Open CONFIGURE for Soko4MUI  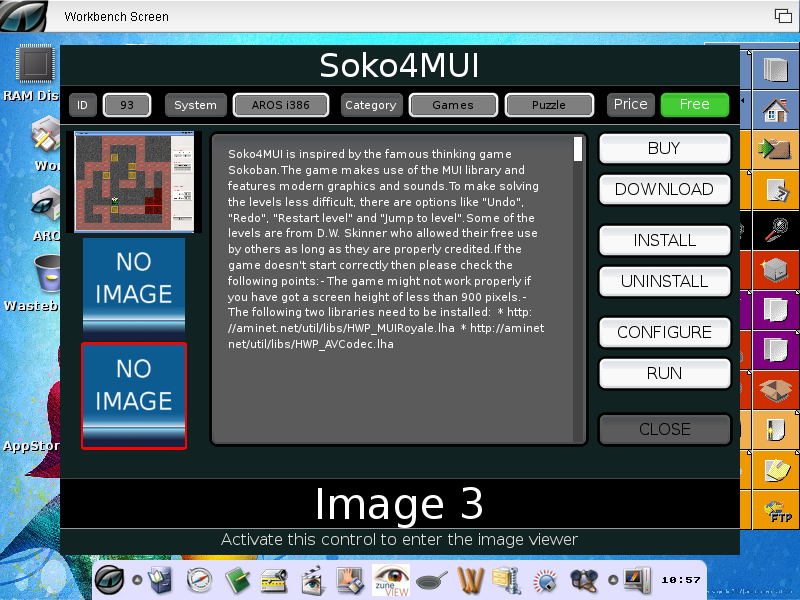tap(664, 332)
